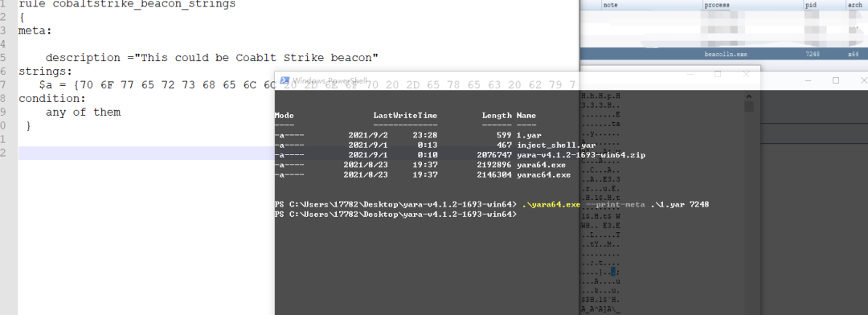Click the description line in YARA rule

click(212, 58)
